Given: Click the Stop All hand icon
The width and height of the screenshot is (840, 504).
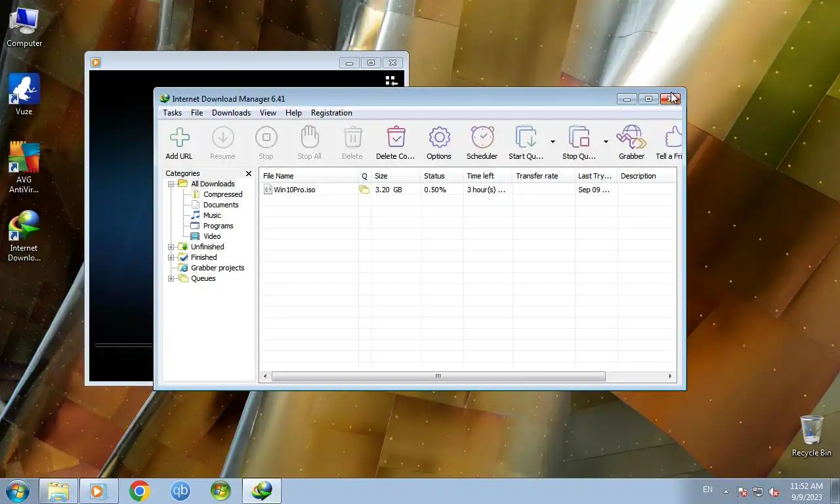Looking at the screenshot, I should point(309,137).
